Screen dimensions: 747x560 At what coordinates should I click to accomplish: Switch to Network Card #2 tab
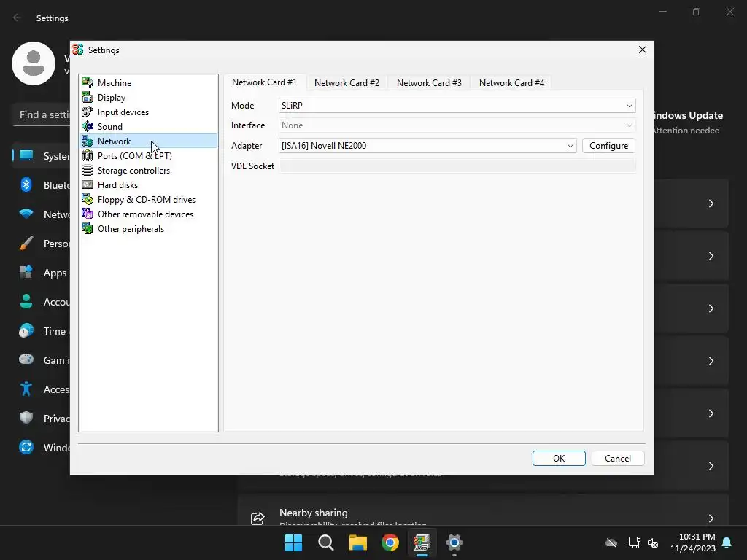click(347, 83)
